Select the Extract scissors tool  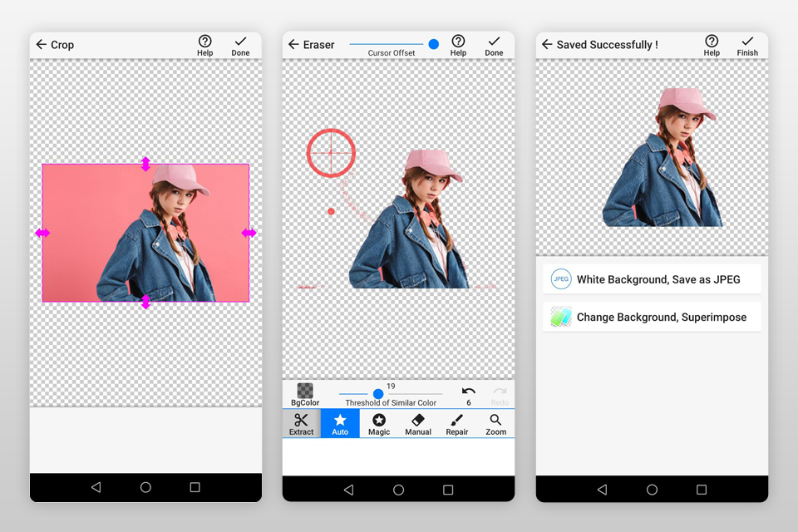tap(301, 423)
